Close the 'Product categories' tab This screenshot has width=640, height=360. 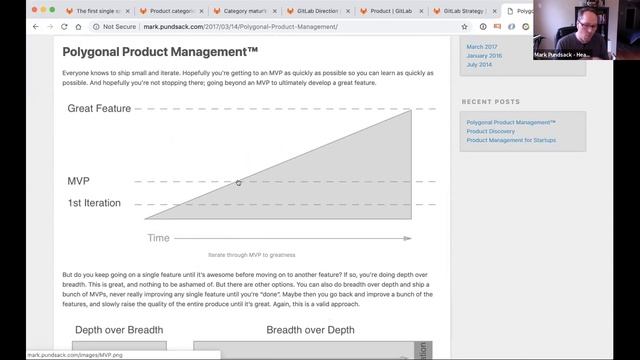pos(201,11)
